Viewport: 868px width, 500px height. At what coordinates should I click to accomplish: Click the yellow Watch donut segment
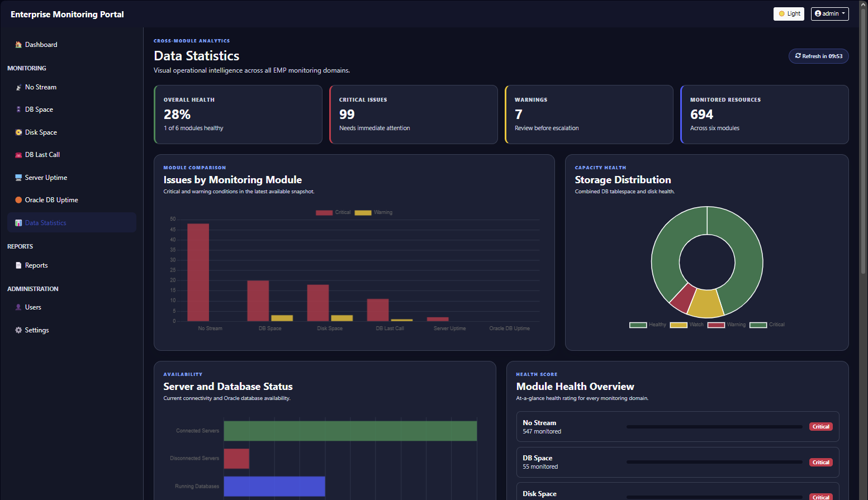[705, 303]
